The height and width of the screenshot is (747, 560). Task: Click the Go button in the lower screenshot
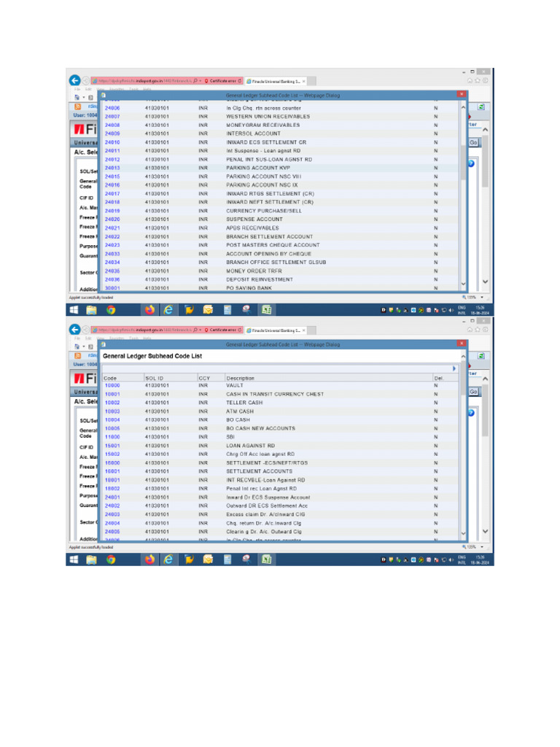473,392
